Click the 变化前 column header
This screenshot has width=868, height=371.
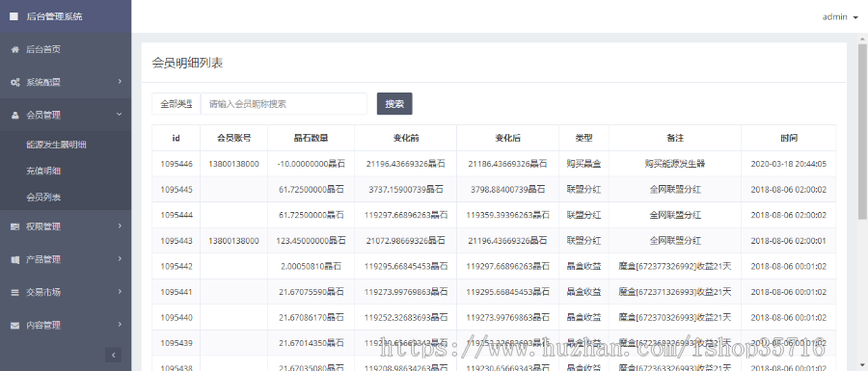click(405, 138)
